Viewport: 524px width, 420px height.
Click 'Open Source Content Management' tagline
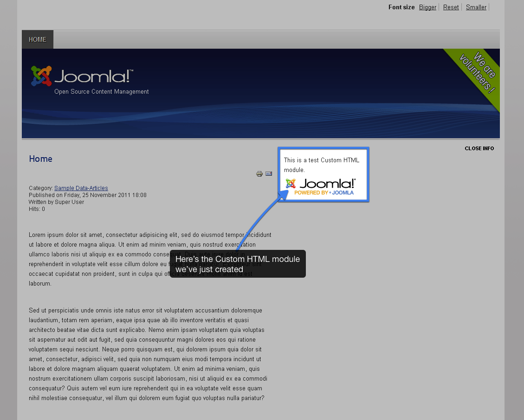coord(102,91)
